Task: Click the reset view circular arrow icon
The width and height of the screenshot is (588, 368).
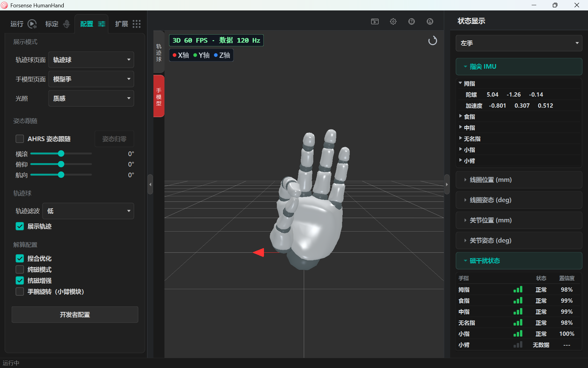Action: tap(432, 40)
